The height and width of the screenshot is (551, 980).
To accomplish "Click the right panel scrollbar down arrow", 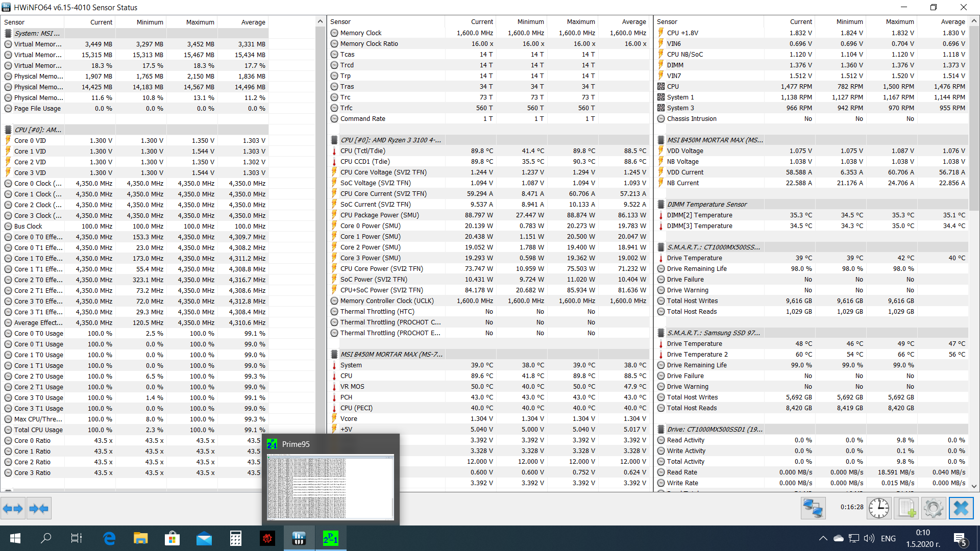I will coord(974,486).
